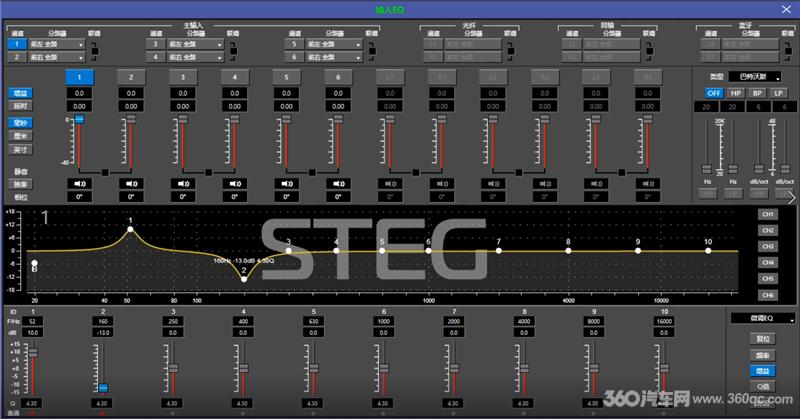800x419 pixels.
Task: Select EQ node 7 on the curve
Action: [498, 251]
